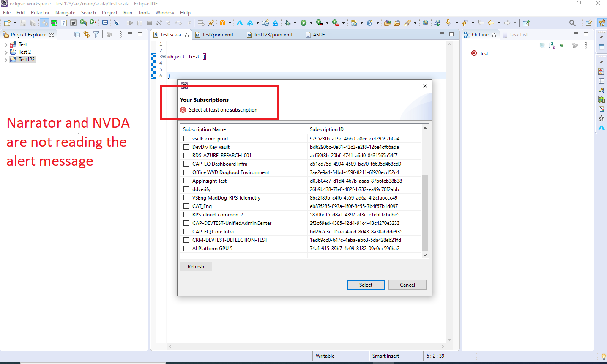Click Link with Editor in Project Explorer
The height and width of the screenshot is (364, 607).
87,34
